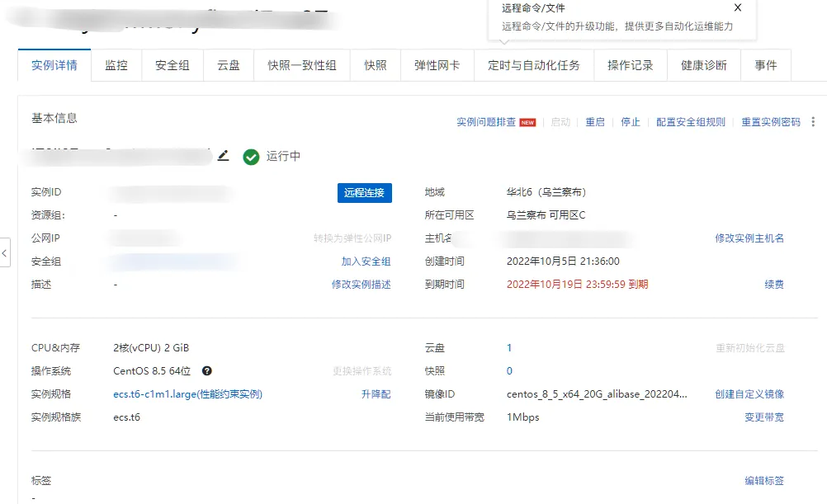The image size is (827, 504).
Task: Click the 基本信息 section heading
Action: pyautogui.click(x=54, y=118)
